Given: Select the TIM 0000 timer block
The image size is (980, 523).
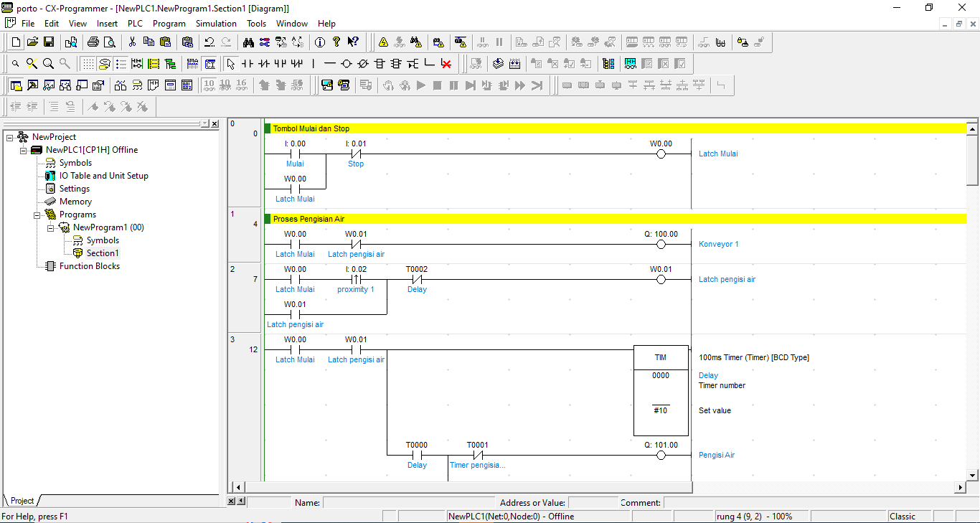Looking at the screenshot, I should click(x=661, y=391).
